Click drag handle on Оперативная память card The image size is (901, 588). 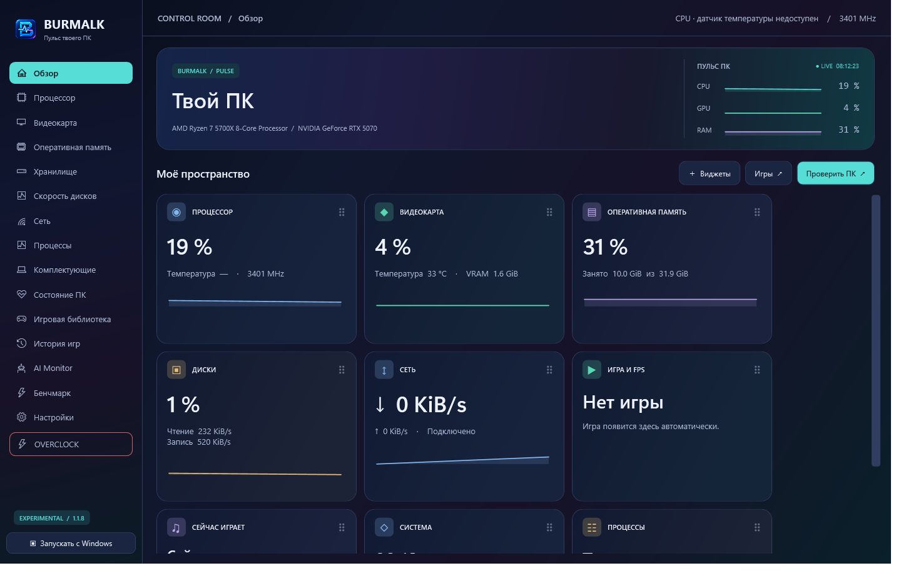[x=757, y=212]
